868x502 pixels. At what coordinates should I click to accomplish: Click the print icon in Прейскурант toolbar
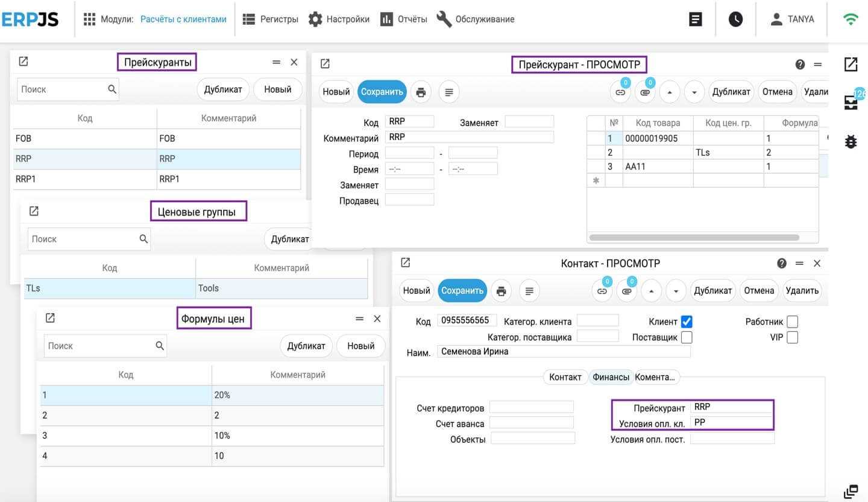pos(421,92)
